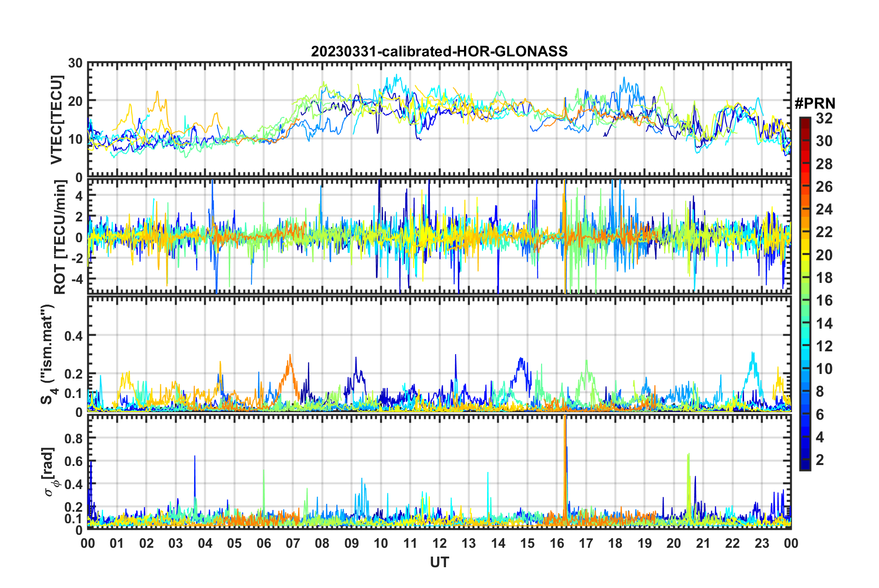Click the plot title 20230331-calibrated-HOR-GLONASS

point(439,51)
